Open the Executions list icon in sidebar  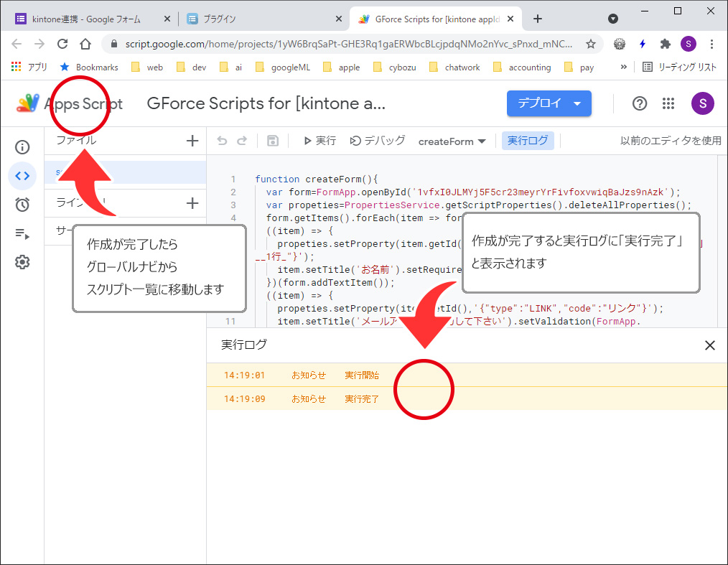pyautogui.click(x=22, y=233)
